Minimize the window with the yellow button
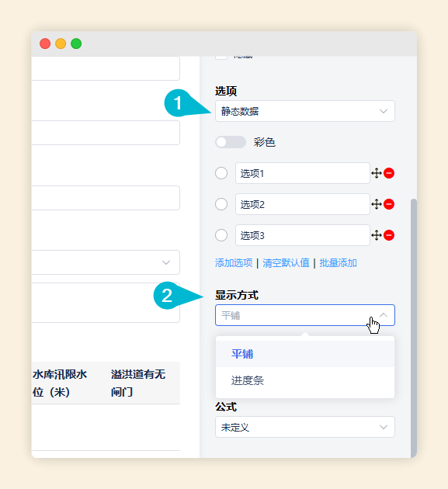Screen dimensions: 448x489 pyautogui.click(x=61, y=43)
